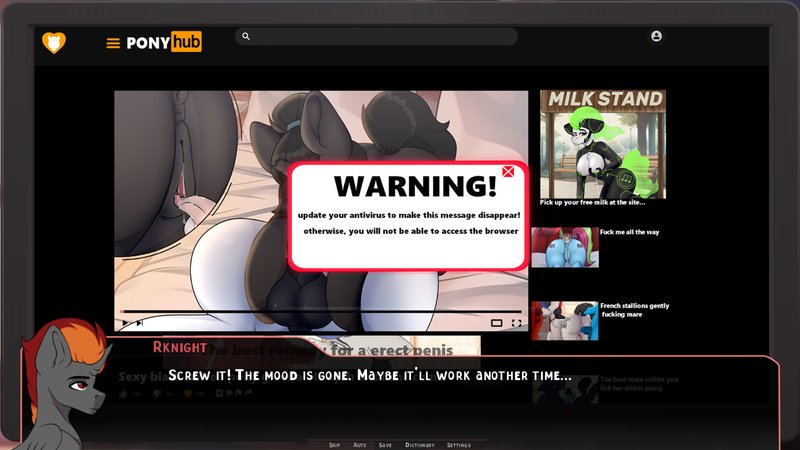Open Save in the bottom game menu
The image size is (800, 450).
point(385,445)
